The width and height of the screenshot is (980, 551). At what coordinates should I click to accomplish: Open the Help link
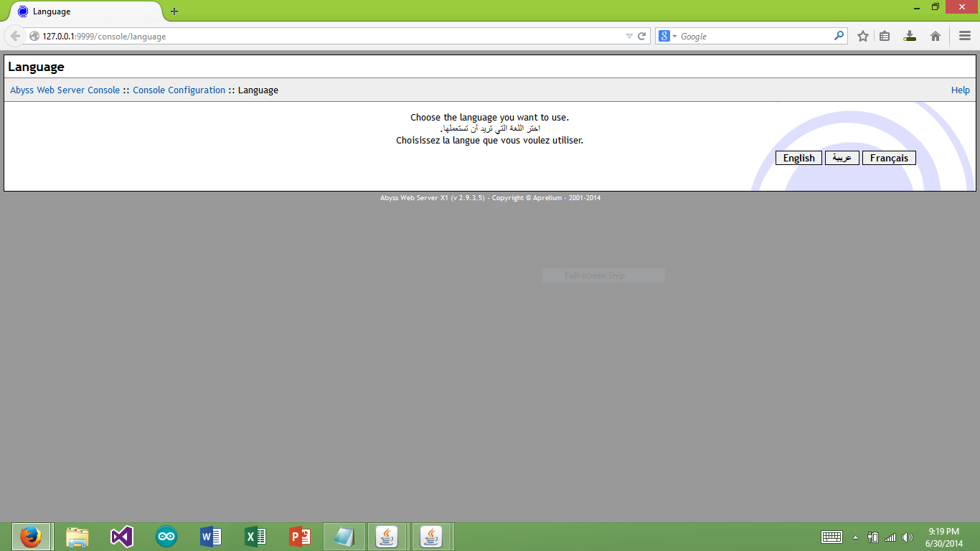pos(961,90)
